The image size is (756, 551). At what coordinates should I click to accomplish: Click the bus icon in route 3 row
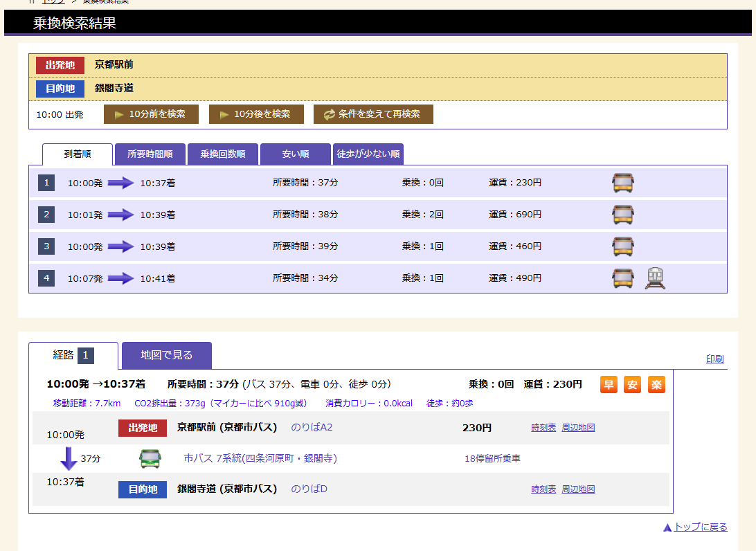click(622, 246)
